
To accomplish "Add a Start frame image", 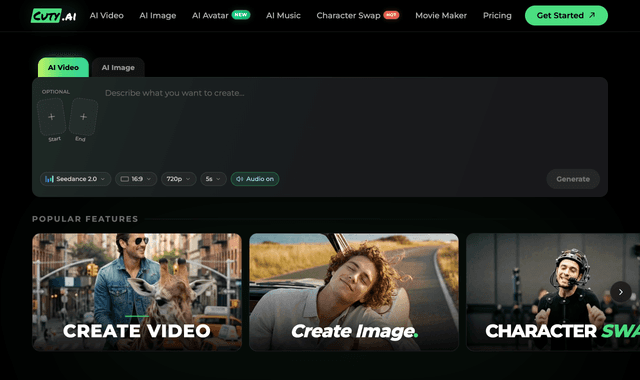I will tap(51, 117).
